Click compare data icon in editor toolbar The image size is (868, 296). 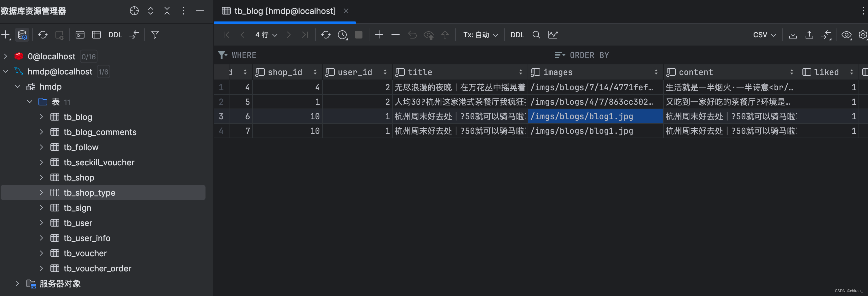(x=826, y=35)
